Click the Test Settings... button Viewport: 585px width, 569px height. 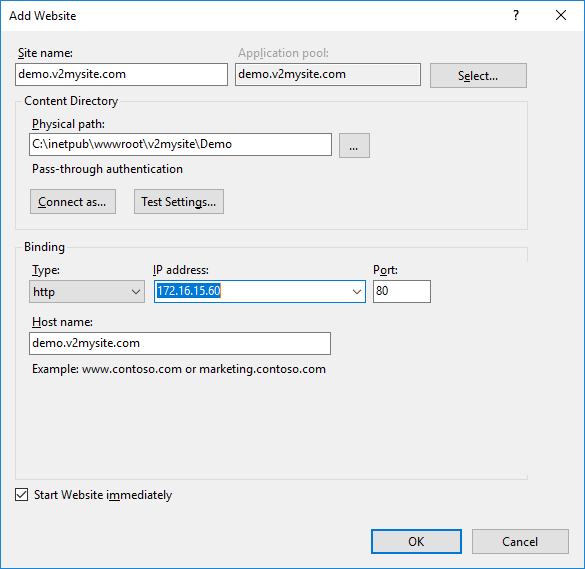[x=179, y=201]
